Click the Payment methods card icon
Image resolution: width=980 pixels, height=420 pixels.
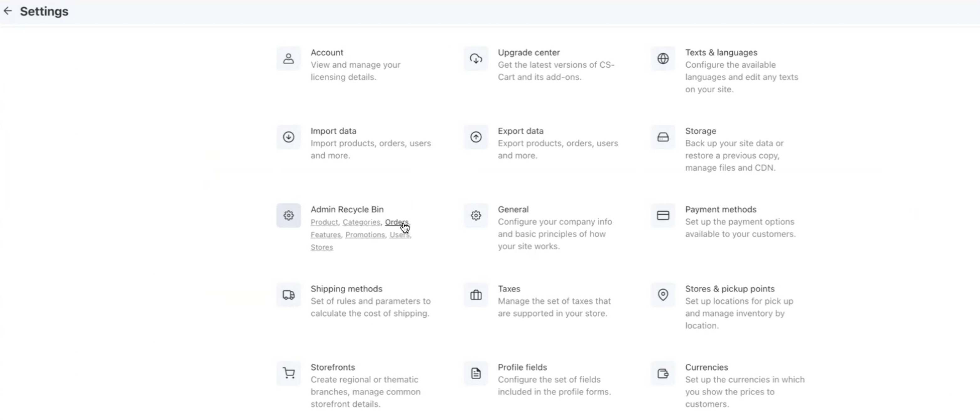tap(663, 215)
